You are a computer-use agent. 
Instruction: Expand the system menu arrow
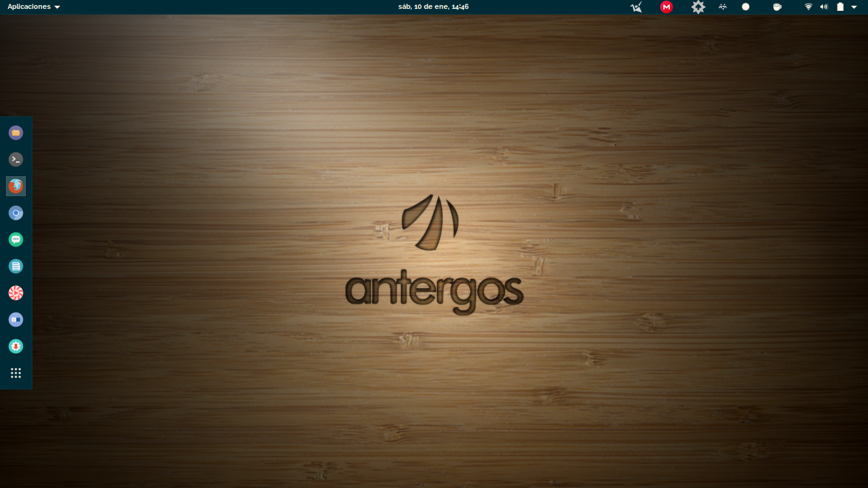pyautogui.click(x=854, y=7)
